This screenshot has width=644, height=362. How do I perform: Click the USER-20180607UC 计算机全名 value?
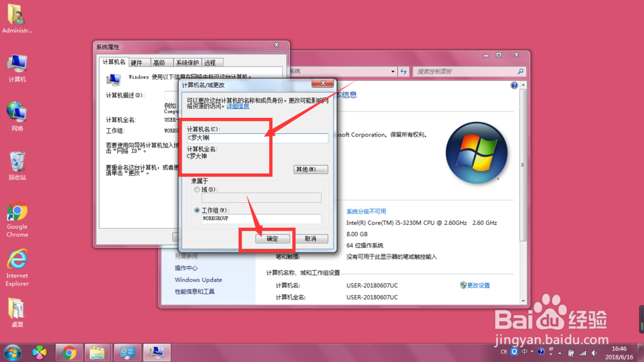click(x=372, y=297)
